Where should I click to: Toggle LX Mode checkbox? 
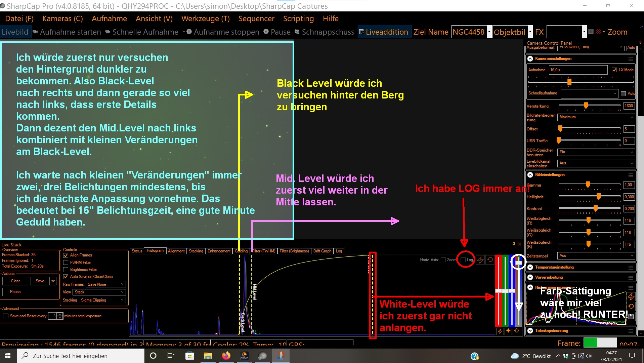click(614, 70)
